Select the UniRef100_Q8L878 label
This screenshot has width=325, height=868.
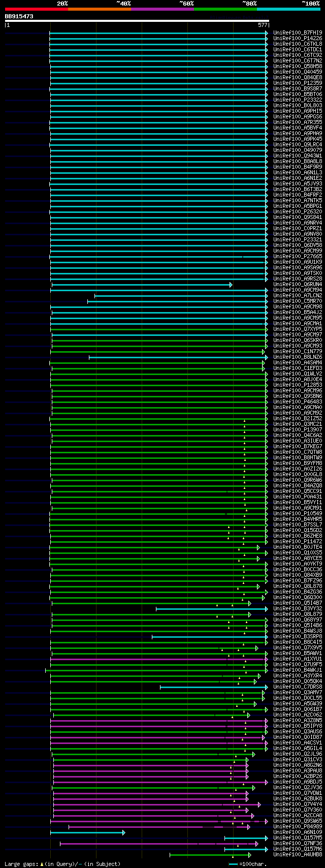click(298, 586)
